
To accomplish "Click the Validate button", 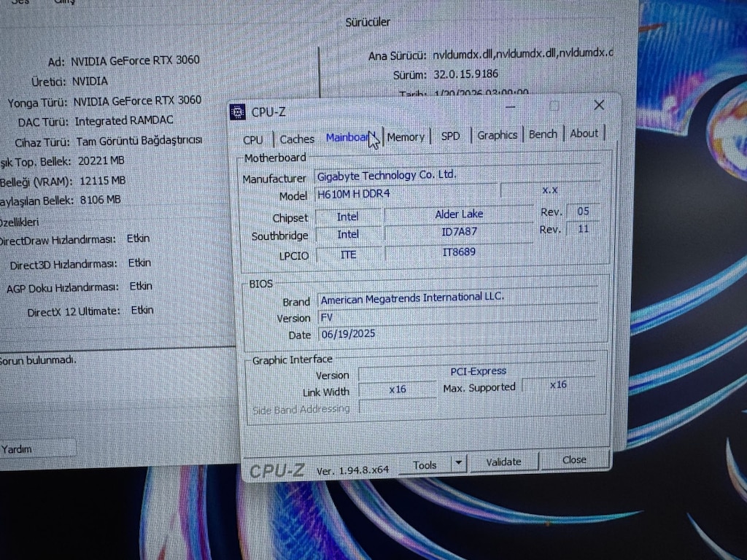I will [x=503, y=462].
